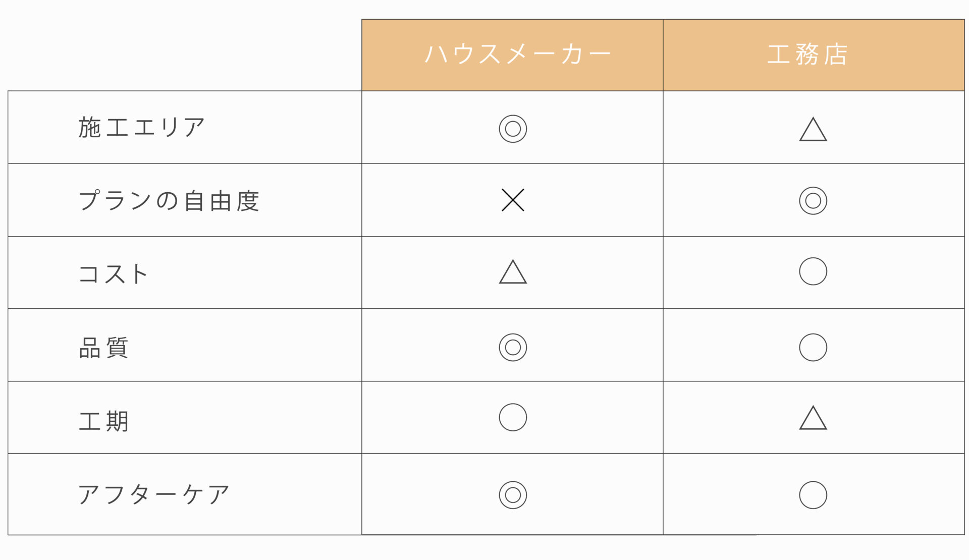Click the 工務店 triangle in 工期 row
Screen dimensions: 969x560
click(x=813, y=418)
